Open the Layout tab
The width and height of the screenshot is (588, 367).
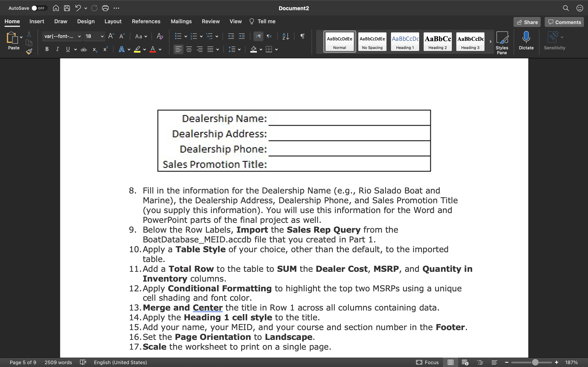[x=113, y=22]
